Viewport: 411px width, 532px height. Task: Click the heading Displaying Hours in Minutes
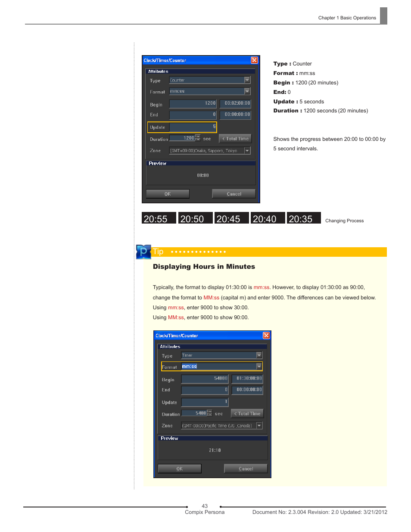tap(204, 267)
